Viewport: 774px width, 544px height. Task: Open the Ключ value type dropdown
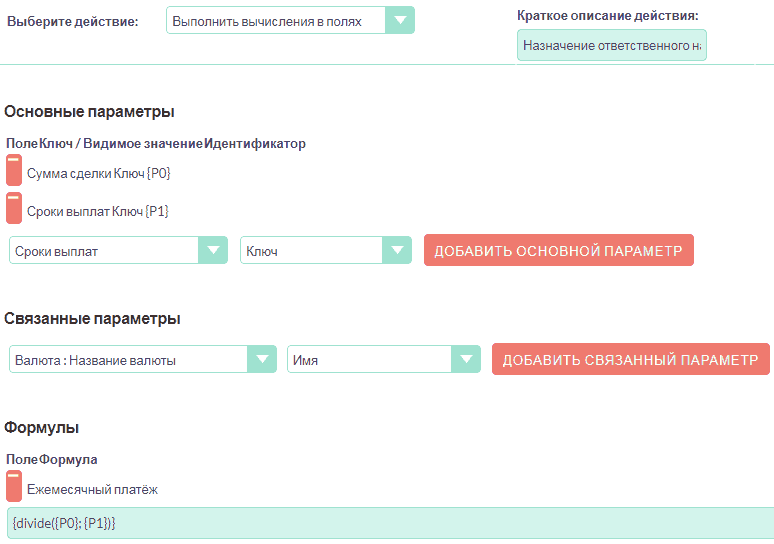click(326, 250)
